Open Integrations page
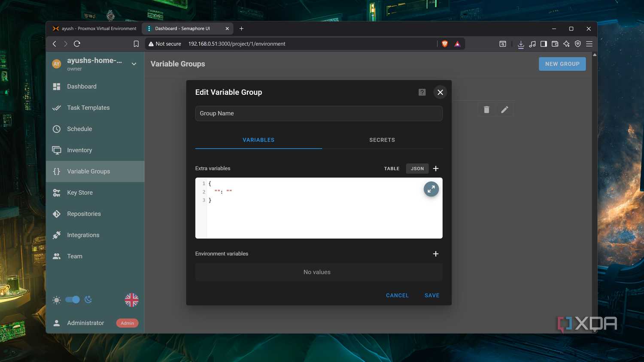 (x=95, y=235)
